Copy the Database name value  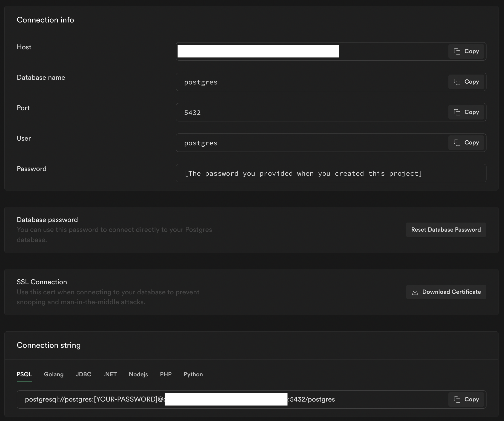click(x=466, y=82)
